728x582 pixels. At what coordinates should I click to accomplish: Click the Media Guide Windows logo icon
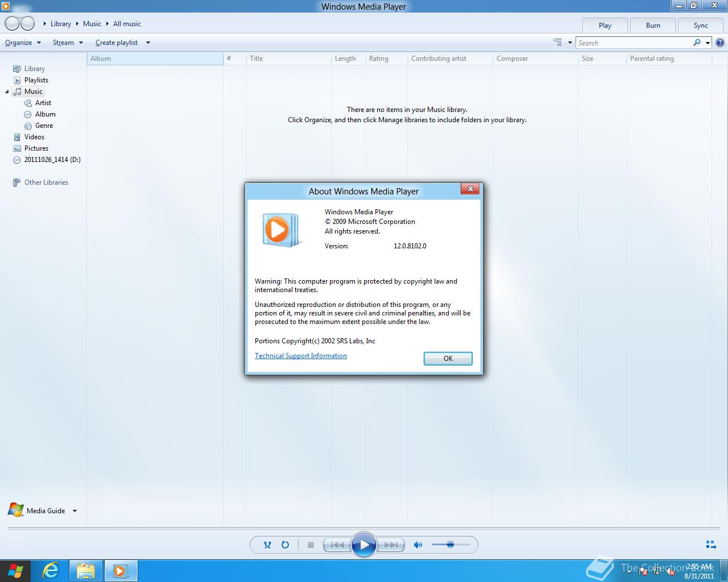pos(15,510)
